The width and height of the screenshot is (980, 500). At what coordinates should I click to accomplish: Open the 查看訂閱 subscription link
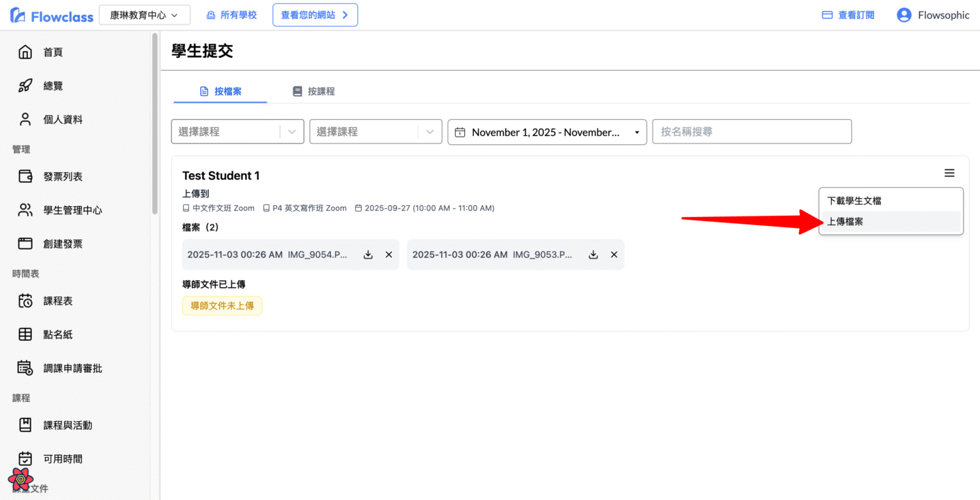pos(848,15)
